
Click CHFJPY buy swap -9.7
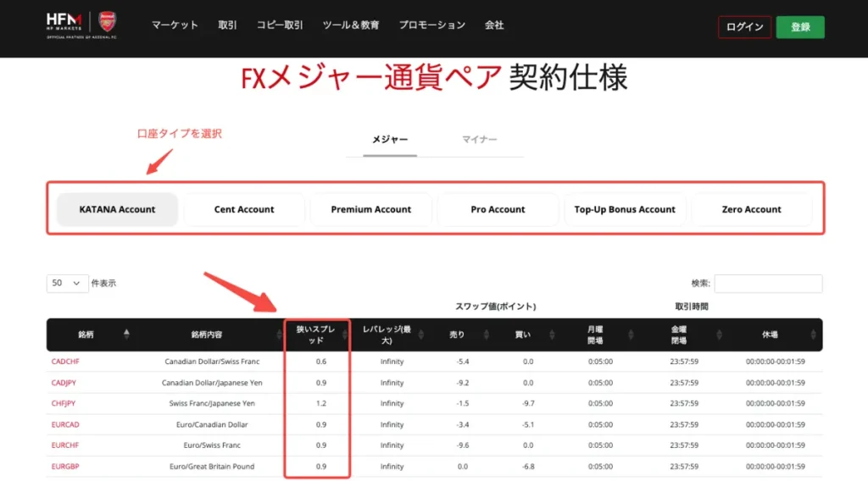528,404
